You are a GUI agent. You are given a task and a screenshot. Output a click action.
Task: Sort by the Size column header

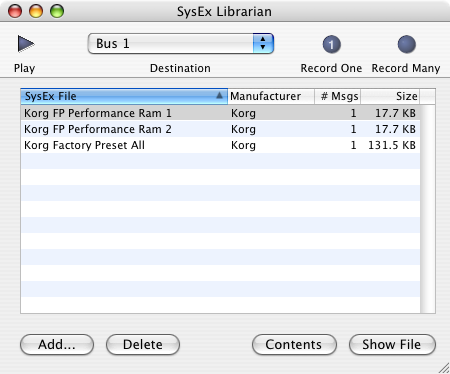[390, 96]
